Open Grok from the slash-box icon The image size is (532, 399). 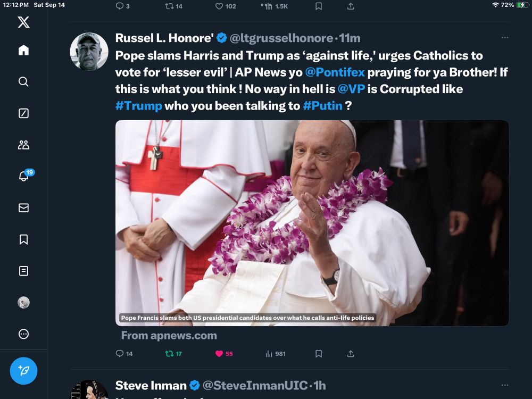23,113
